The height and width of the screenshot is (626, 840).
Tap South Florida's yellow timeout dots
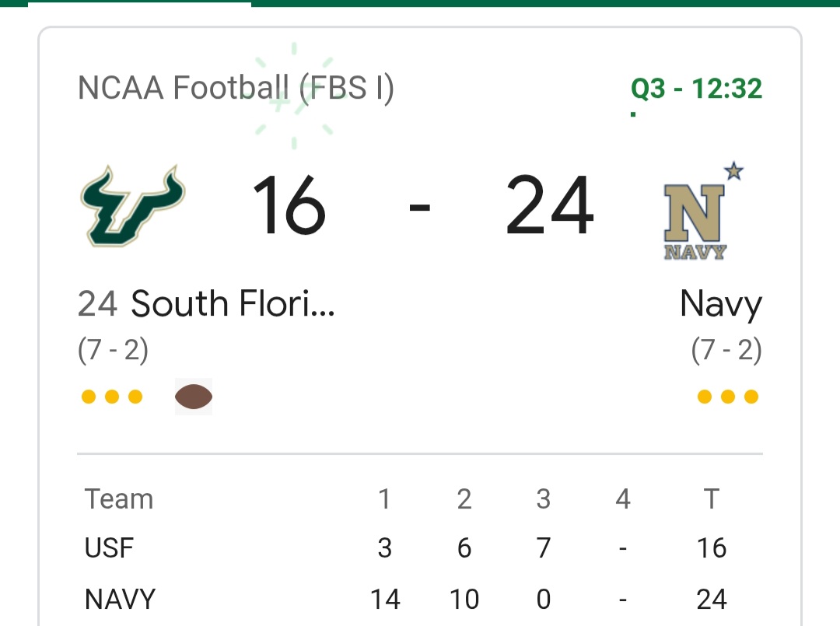[112, 397]
